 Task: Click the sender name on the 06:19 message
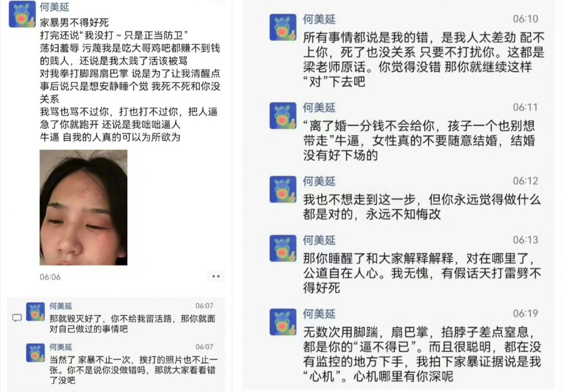(319, 314)
